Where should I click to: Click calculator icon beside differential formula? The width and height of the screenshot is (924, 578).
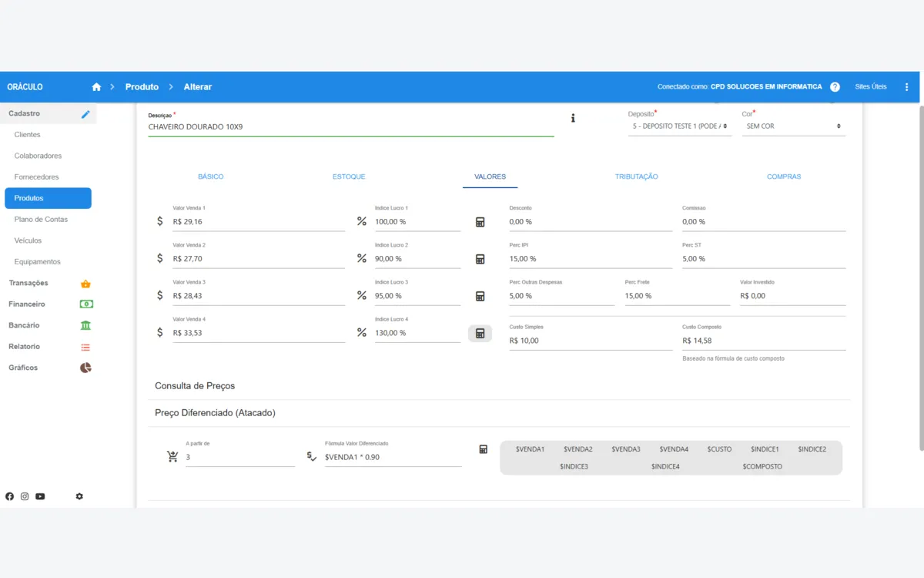tap(483, 449)
